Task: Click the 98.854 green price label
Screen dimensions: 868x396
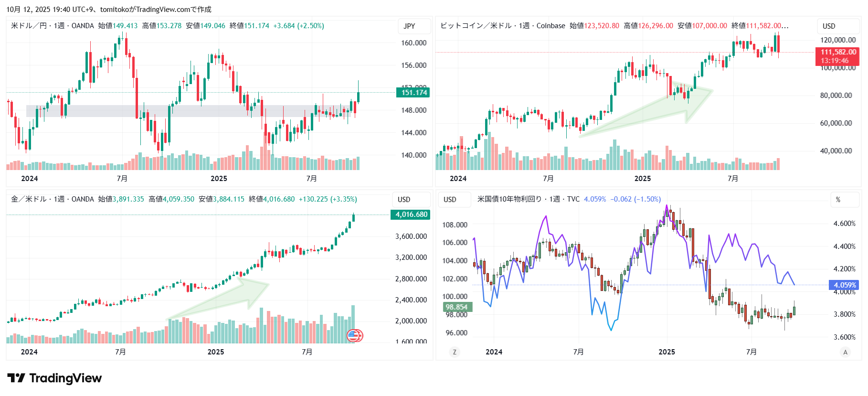Action: [457, 307]
